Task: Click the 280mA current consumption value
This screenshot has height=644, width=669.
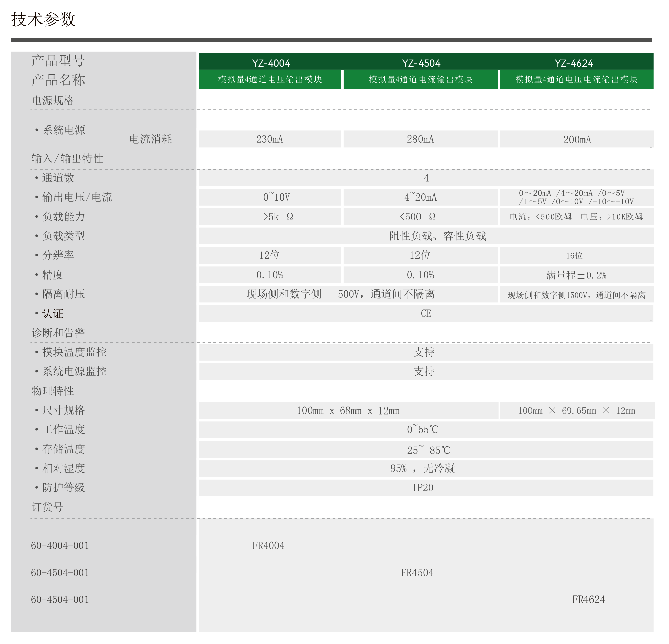Action: (420, 139)
